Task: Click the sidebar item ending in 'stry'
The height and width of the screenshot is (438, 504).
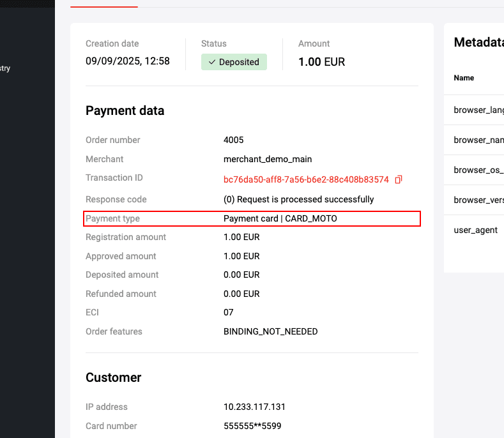Action: pos(5,68)
